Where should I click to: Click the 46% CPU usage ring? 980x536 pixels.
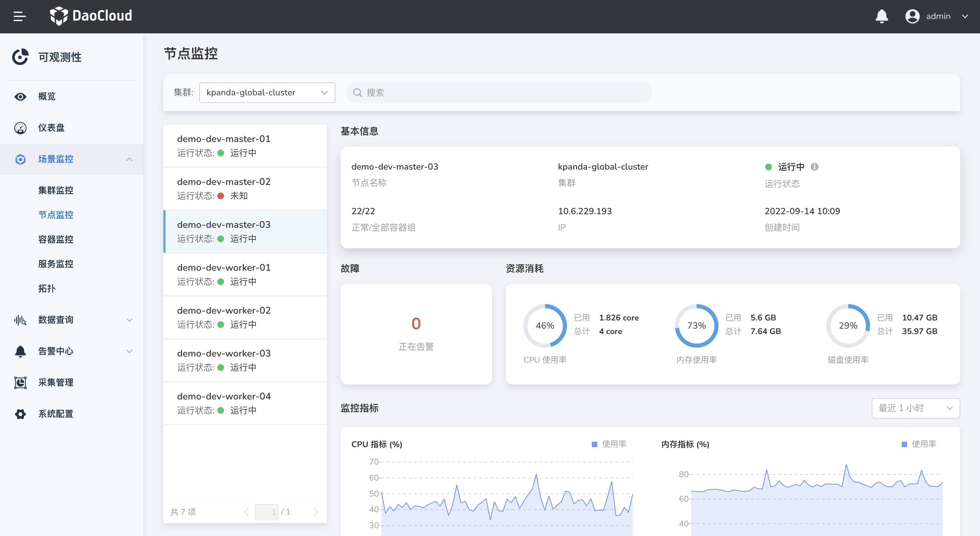545,326
